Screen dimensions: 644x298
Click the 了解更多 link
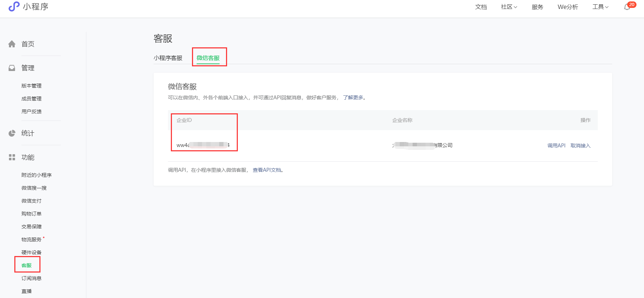tap(353, 98)
